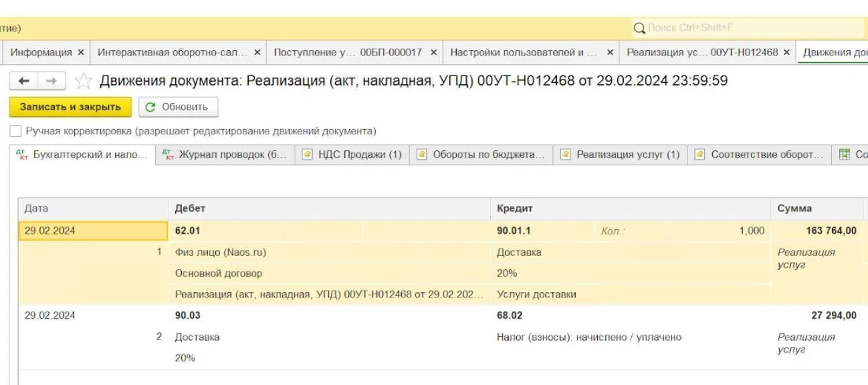
Task: Open the НДС Продажи (1) tab
Action: [x=352, y=154]
